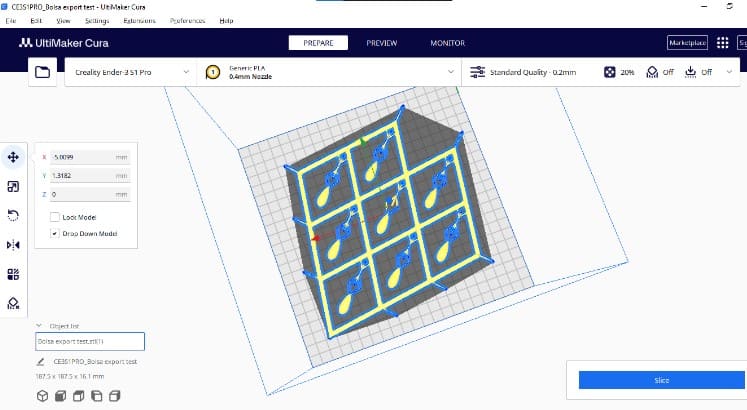
Task: Select the Scale tool
Action: click(x=13, y=187)
